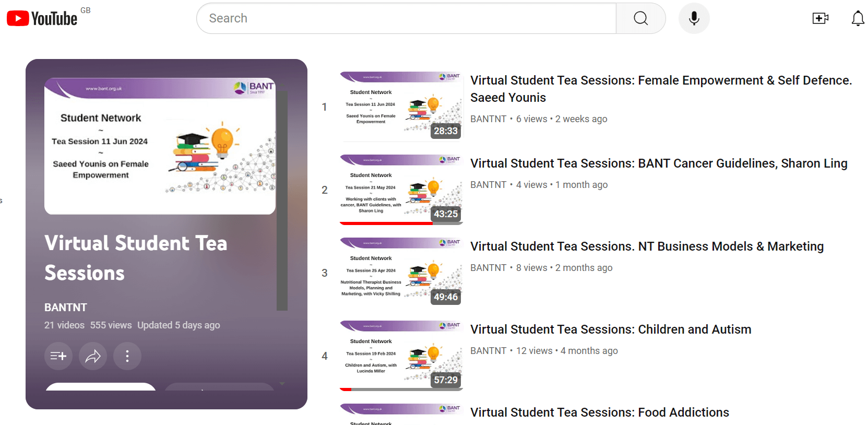Click the search magnifier button
The width and height of the screenshot is (868, 425).
[640, 18]
